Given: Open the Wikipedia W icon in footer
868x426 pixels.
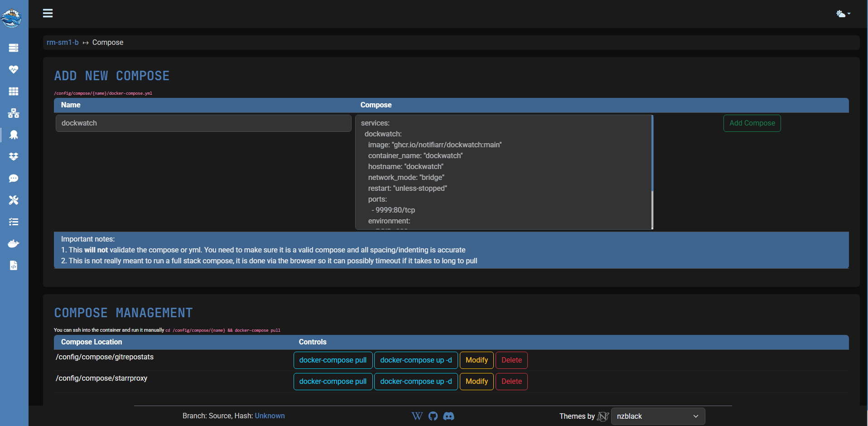Looking at the screenshot, I should 417,416.
